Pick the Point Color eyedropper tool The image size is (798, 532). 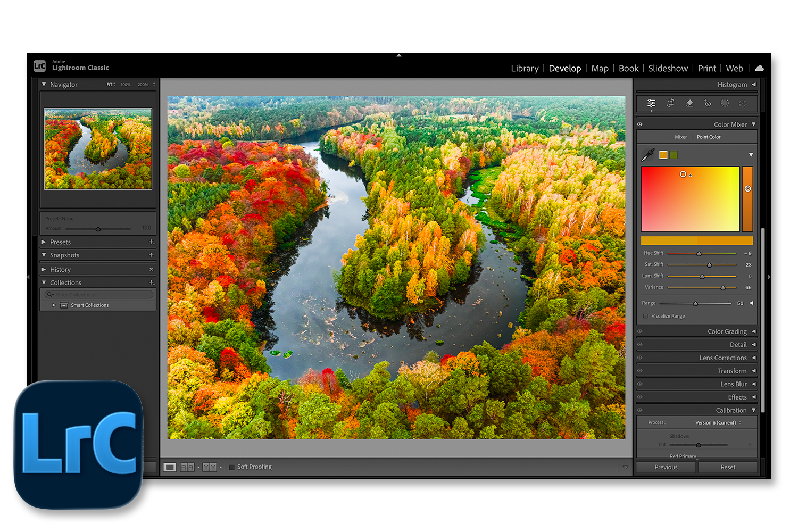(648, 155)
